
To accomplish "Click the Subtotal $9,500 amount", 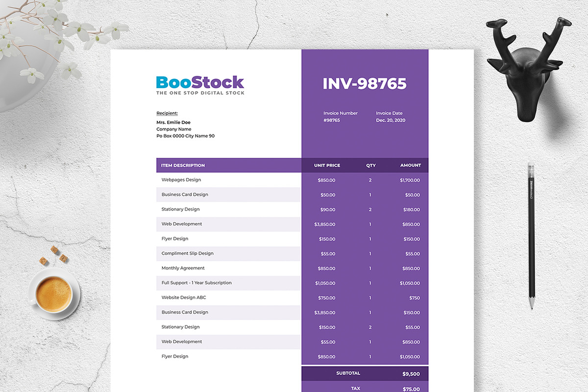I will pos(411,374).
